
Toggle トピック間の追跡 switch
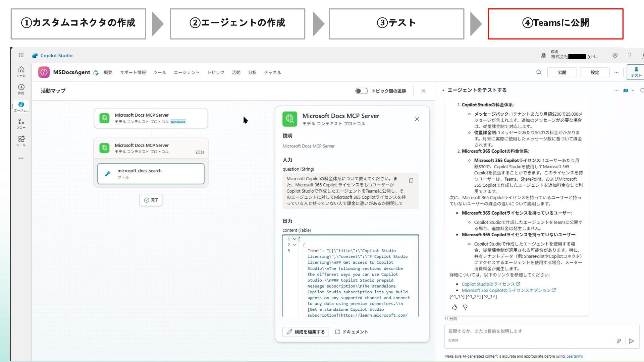coord(362,91)
